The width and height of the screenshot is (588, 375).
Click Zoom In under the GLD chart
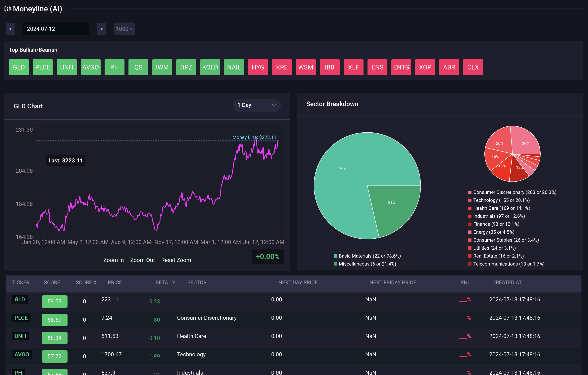coord(113,260)
